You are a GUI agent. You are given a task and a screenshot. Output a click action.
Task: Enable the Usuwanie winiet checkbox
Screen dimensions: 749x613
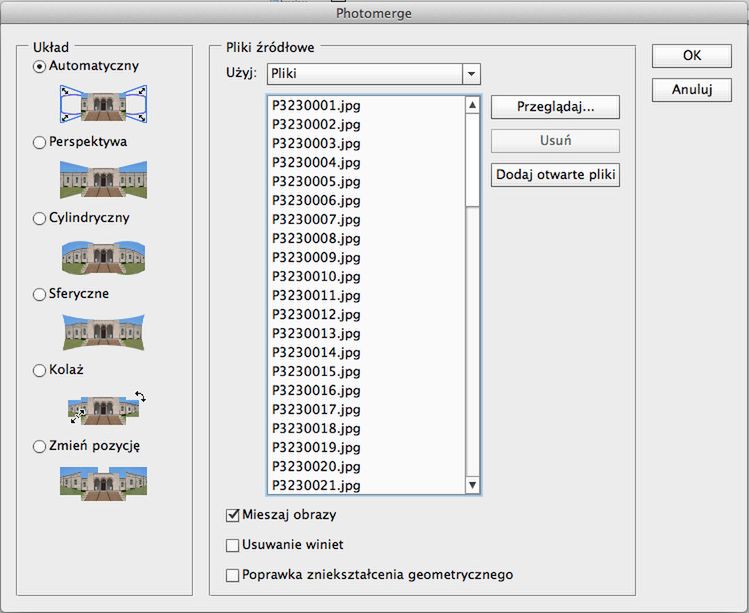click(x=232, y=545)
